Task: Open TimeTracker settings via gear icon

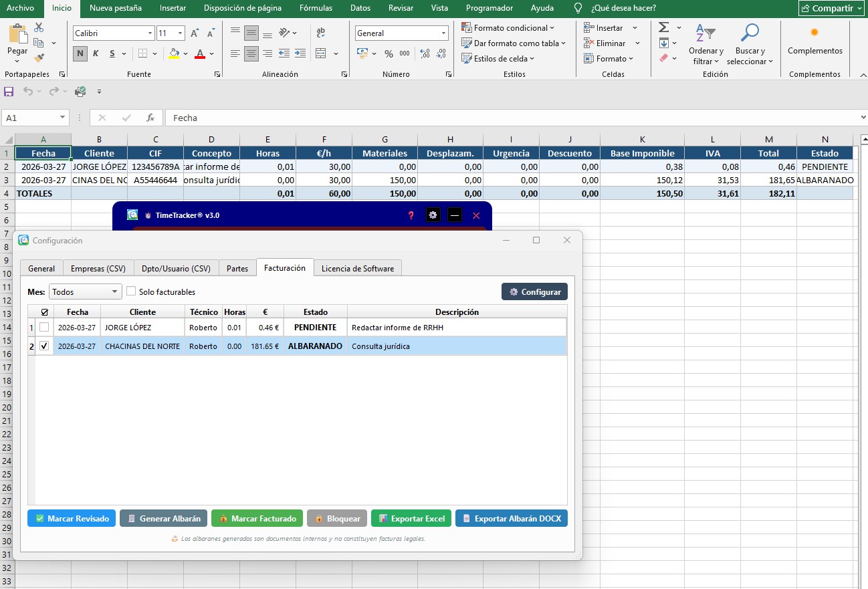Action: coord(431,215)
